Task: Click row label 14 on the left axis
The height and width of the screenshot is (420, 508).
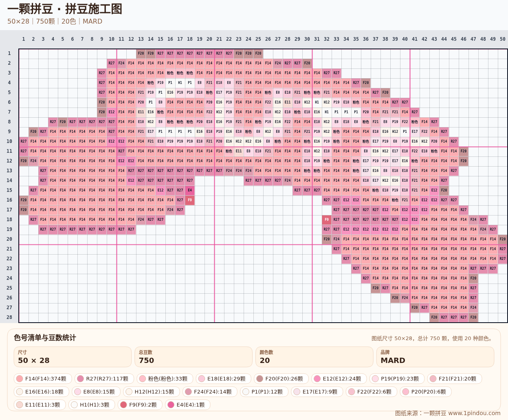Action: [9, 180]
